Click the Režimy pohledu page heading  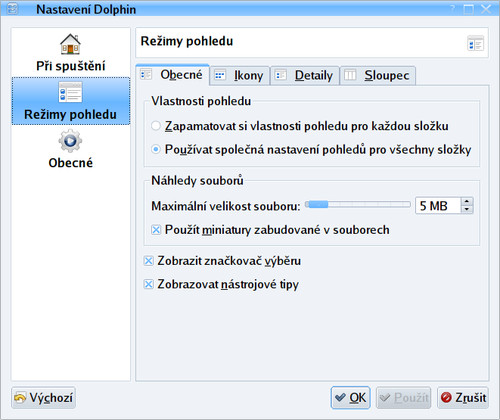point(187,41)
